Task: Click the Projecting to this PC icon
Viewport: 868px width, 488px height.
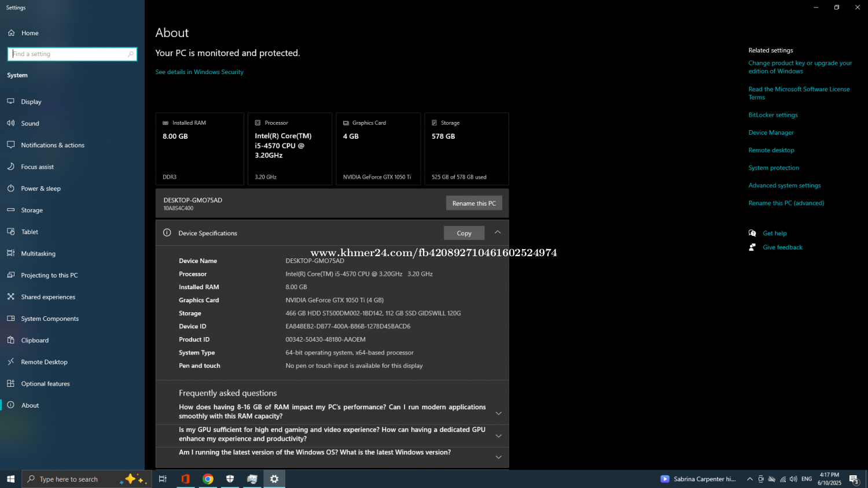Action: [x=11, y=275]
